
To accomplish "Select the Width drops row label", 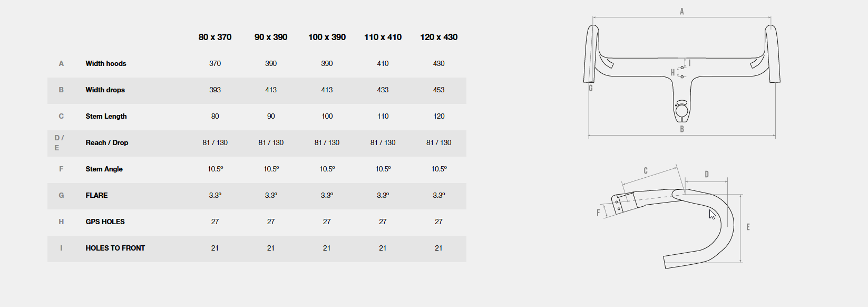I will pos(105,90).
